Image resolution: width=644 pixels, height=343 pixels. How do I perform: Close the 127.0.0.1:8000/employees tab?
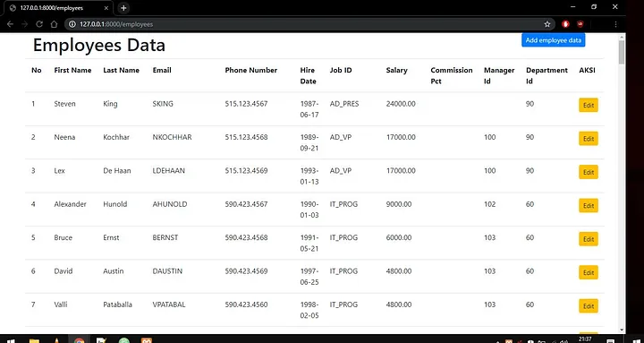[x=106, y=8]
